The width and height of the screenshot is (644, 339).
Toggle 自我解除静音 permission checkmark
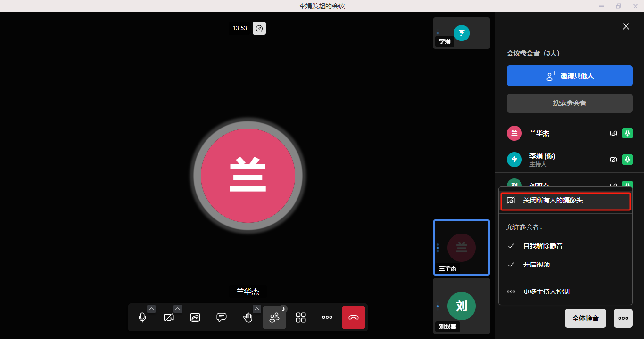point(511,246)
